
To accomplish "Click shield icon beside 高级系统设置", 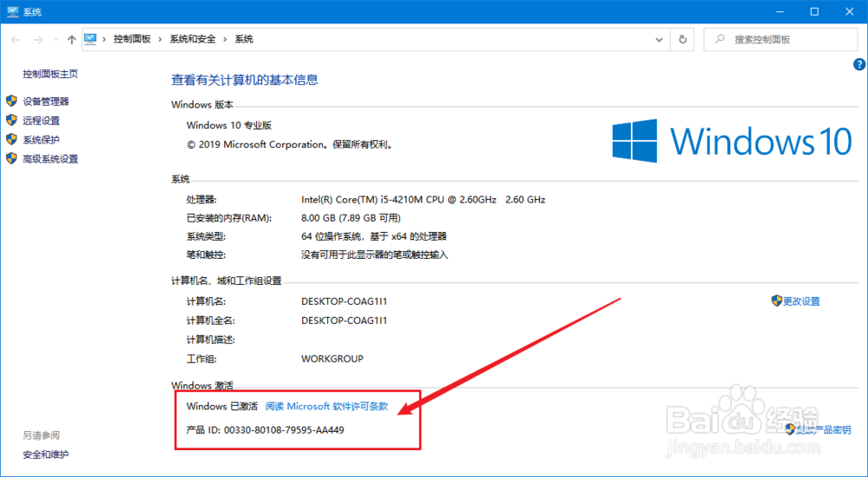I will (x=11, y=158).
